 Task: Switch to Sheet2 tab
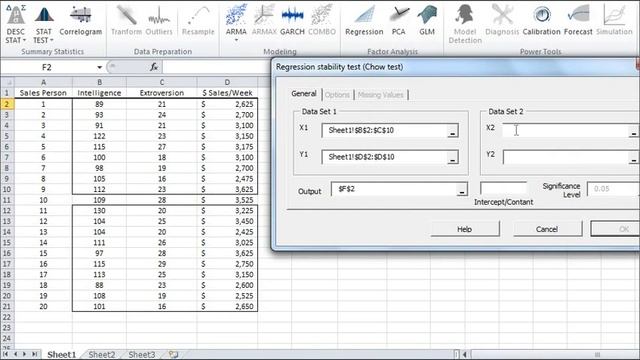(x=102, y=354)
